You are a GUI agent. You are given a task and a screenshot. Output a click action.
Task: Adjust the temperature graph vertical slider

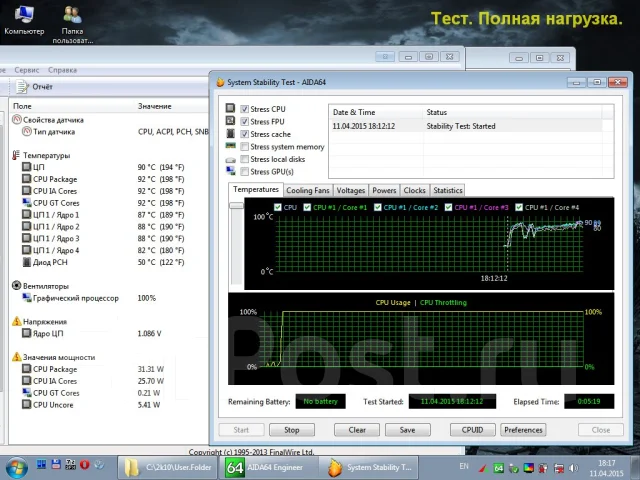tap(236, 206)
